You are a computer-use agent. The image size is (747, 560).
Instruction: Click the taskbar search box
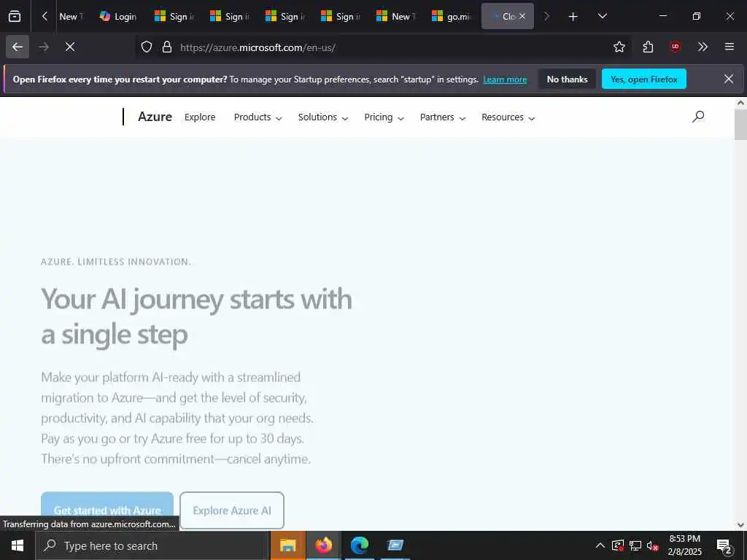(152, 545)
